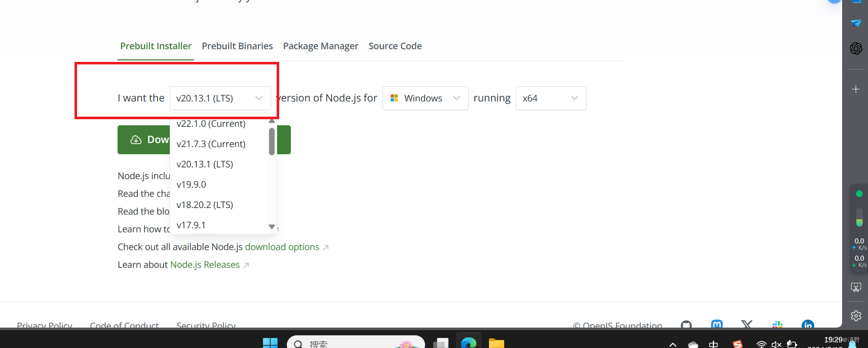Click version list scroll-up arrow
Viewport: 868px width, 348px height.
(x=272, y=121)
